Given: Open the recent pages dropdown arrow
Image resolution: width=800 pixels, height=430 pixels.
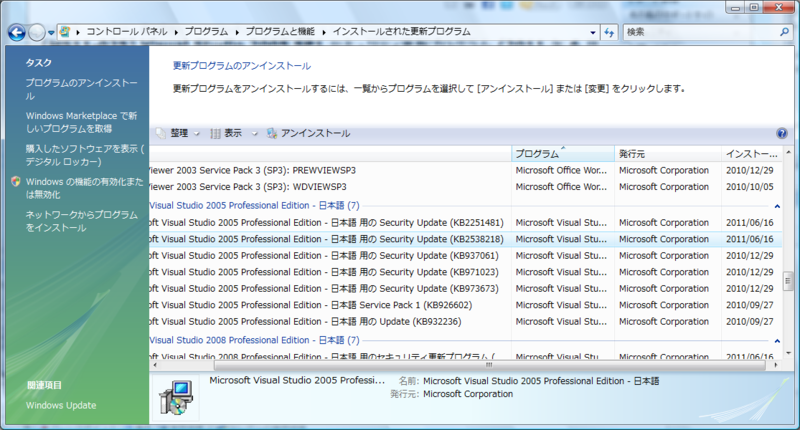Looking at the screenshot, I should click(51, 33).
